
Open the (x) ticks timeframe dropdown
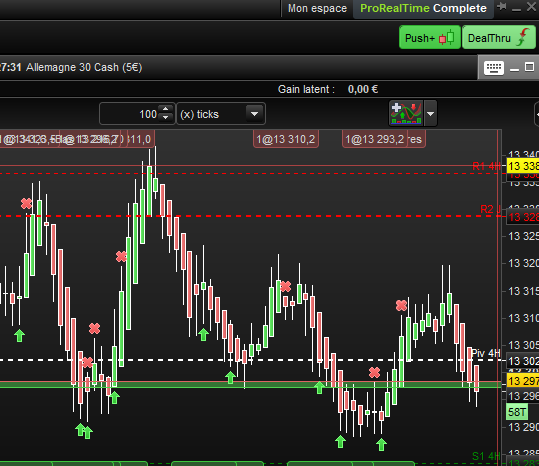pos(221,114)
